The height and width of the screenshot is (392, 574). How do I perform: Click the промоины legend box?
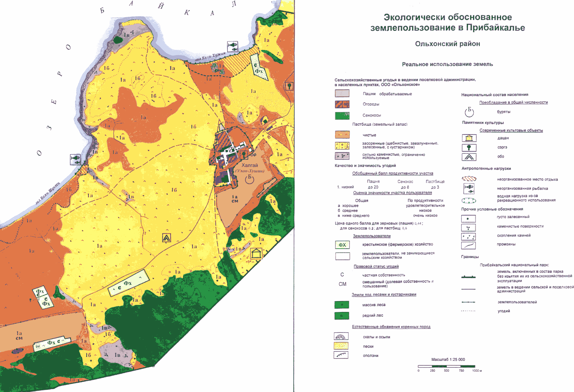[x=469, y=245]
